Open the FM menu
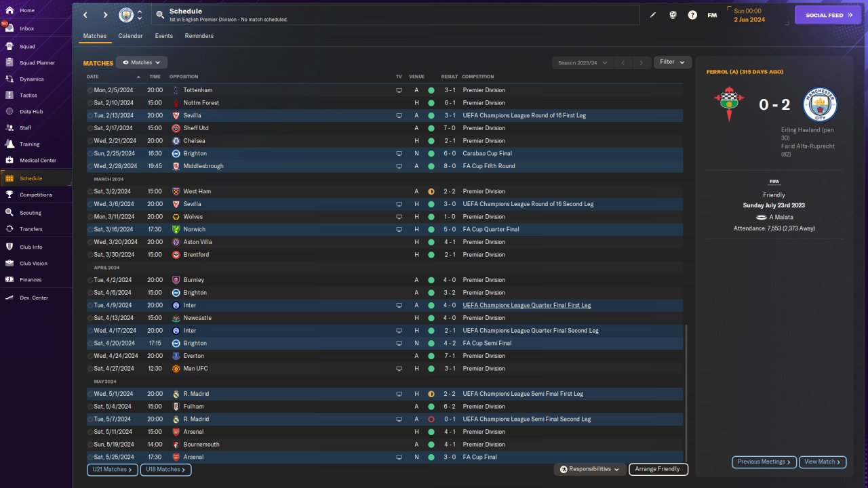868x488 pixels. pos(712,15)
